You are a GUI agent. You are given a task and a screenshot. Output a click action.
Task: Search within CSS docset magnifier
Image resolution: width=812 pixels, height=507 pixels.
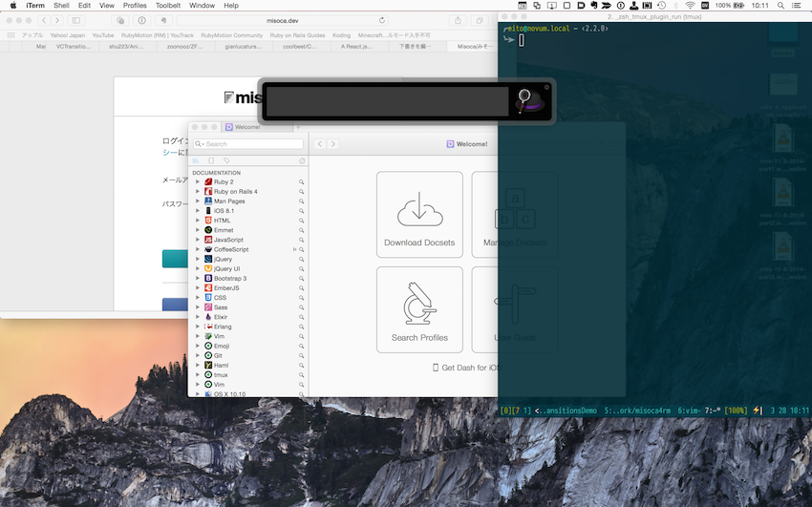click(301, 298)
